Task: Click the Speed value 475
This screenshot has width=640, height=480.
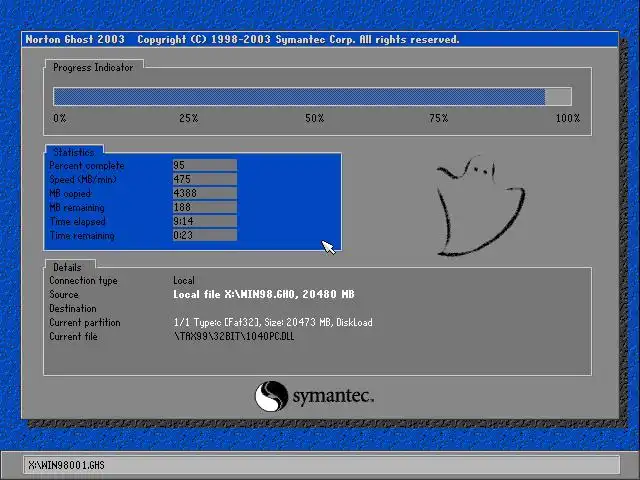Action: pos(204,179)
